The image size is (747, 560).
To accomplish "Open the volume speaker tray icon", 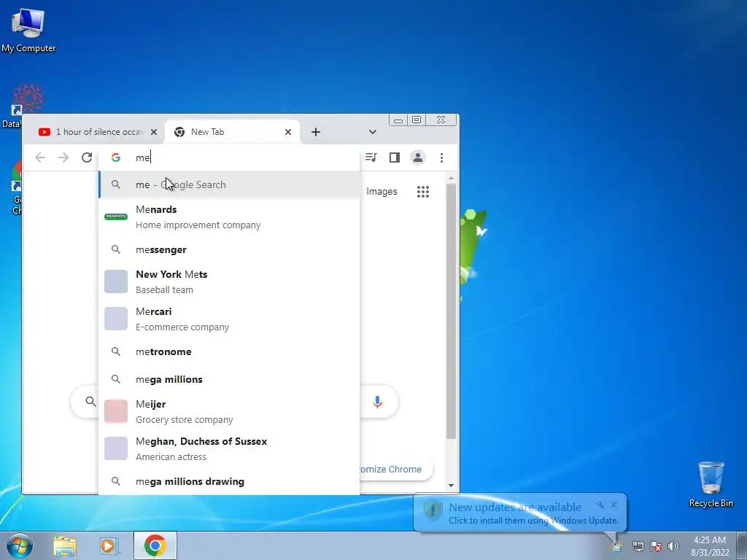I will pyautogui.click(x=673, y=546).
